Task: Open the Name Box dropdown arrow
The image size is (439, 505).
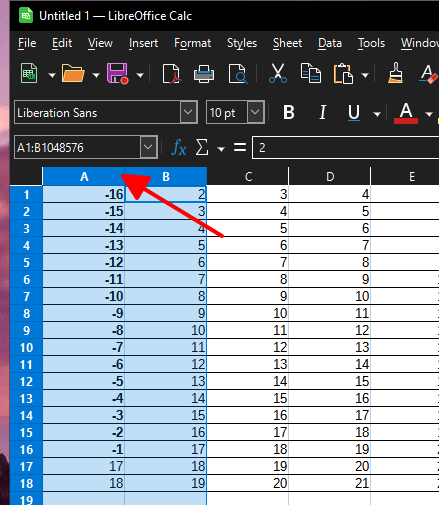Action: (148, 147)
